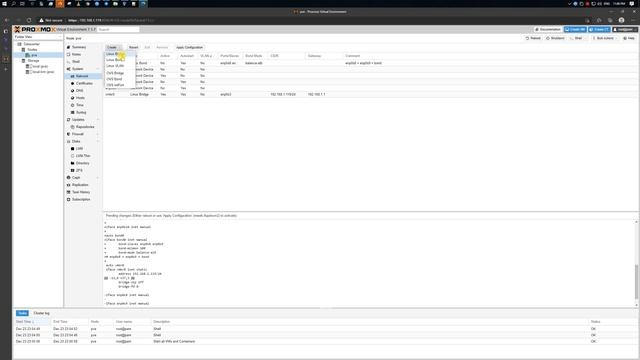Open Certificates settings
The width and height of the screenshot is (640, 360).
pos(84,83)
